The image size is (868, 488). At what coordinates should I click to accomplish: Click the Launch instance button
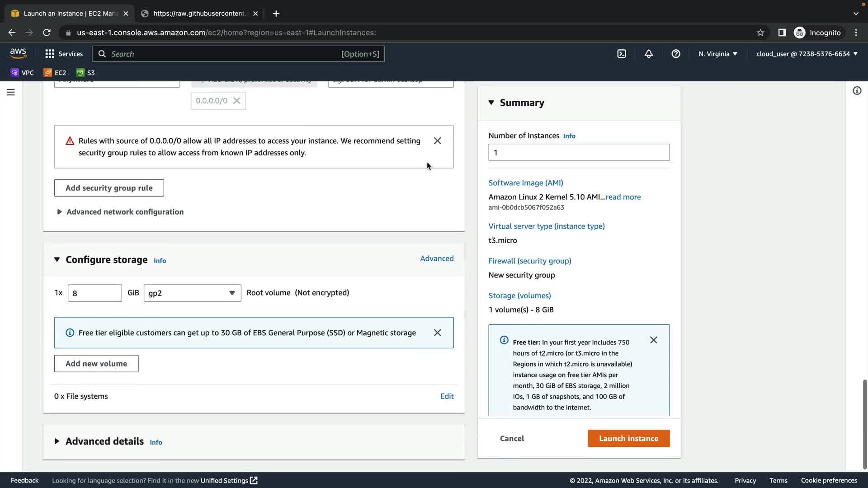point(628,438)
